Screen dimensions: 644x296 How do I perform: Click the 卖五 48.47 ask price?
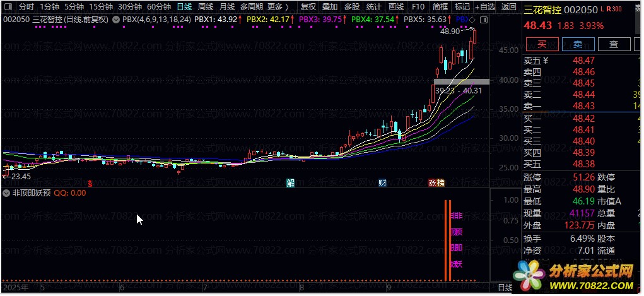click(583, 61)
